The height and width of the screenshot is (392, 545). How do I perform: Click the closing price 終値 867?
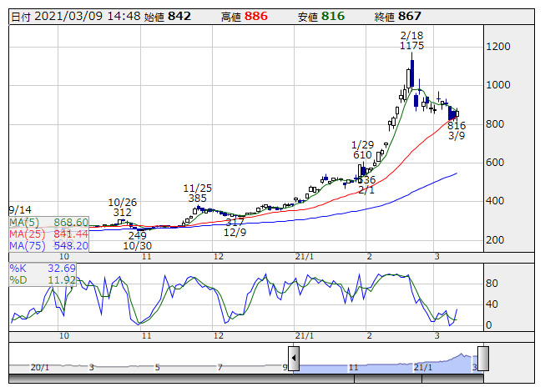point(410,17)
